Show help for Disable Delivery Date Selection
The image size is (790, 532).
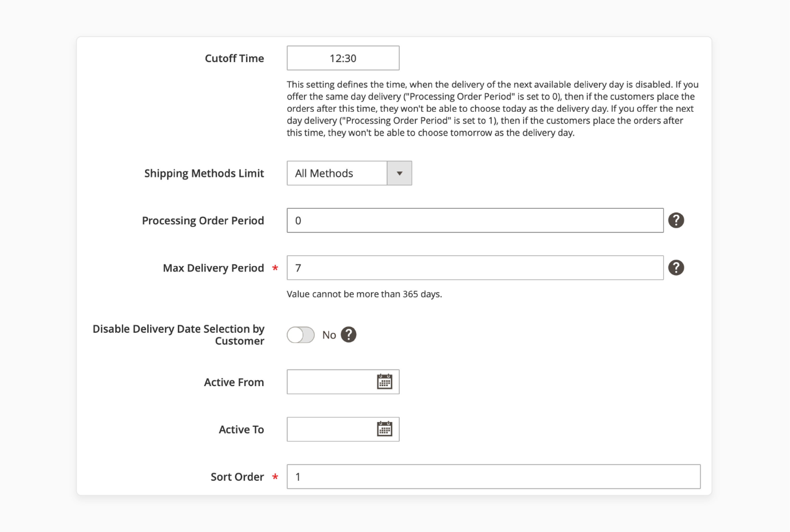(x=348, y=335)
